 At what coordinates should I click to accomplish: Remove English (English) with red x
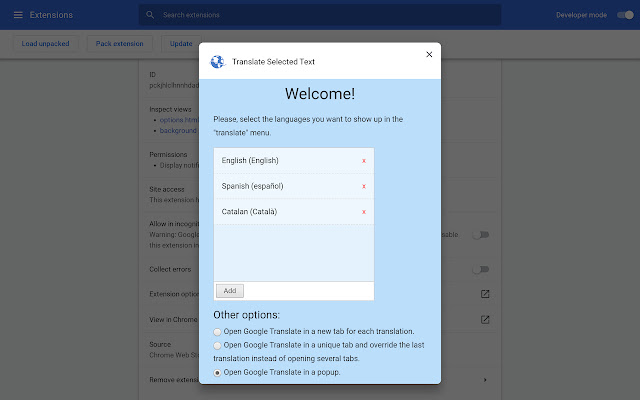point(364,161)
